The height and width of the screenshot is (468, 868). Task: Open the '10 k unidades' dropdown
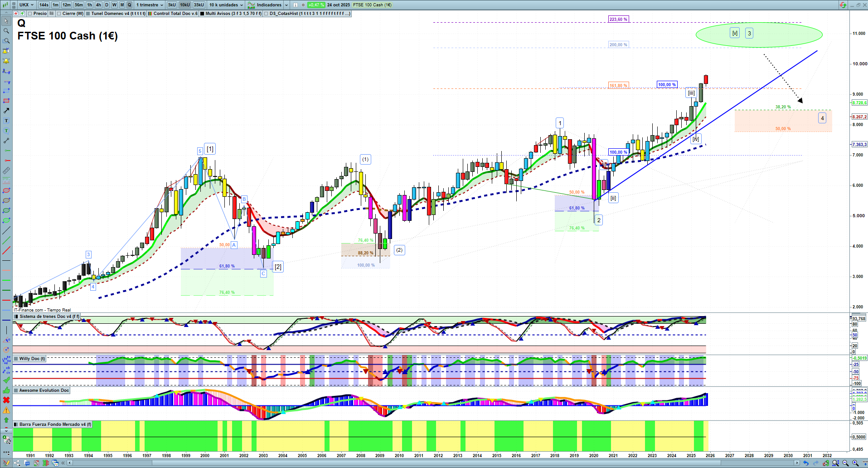point(226,5)
